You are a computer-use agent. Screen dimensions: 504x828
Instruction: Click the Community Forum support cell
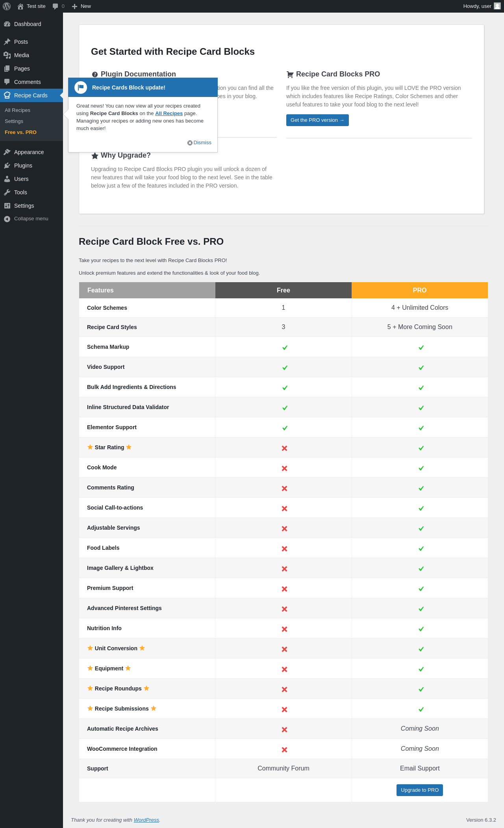(283, 768)
